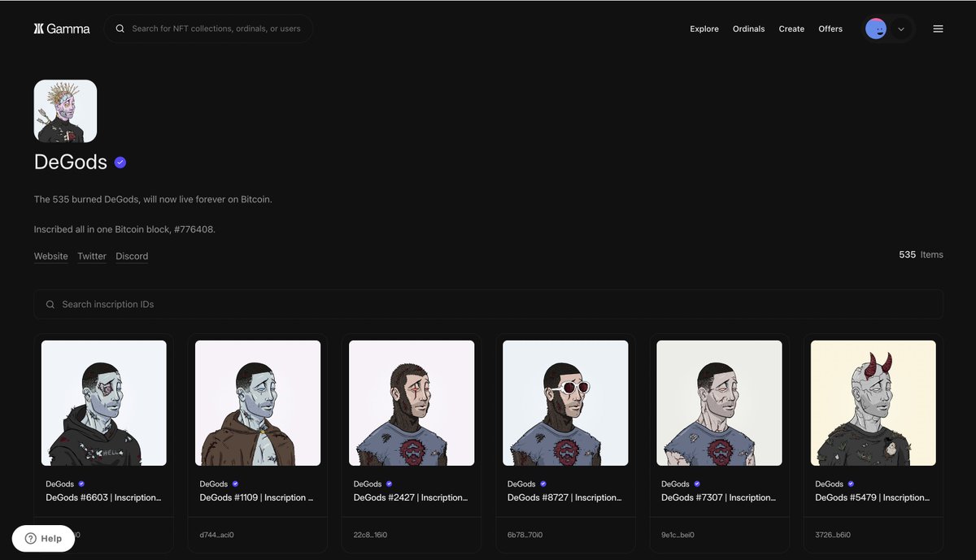976x560 pixels.
Task: Click the verified badge next to DeGods title
Action: [120, 163]
